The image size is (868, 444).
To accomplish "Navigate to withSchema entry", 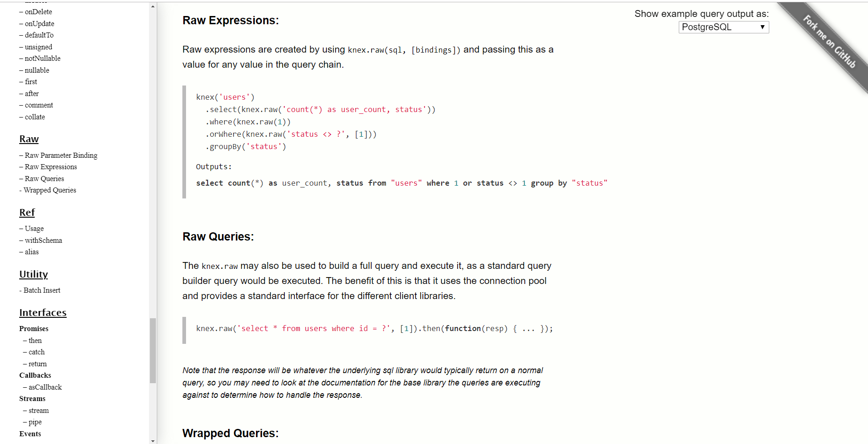I will tap(43, 241).
